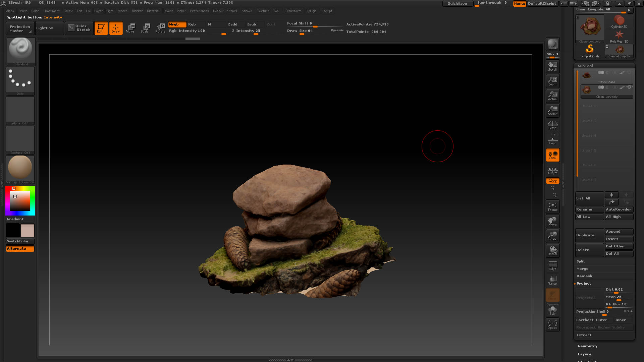
Task: Toggle Transp transparency mode
Action: (x=552, y=280)
